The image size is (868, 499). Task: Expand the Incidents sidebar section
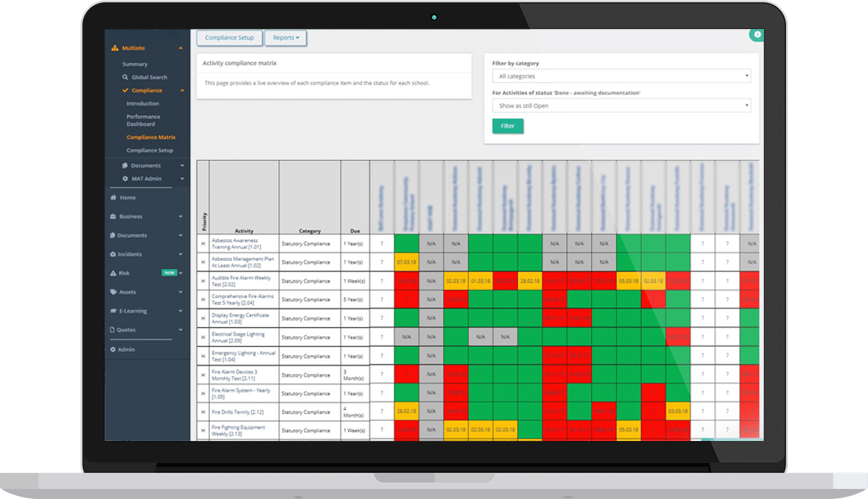[x=180, y=254]
